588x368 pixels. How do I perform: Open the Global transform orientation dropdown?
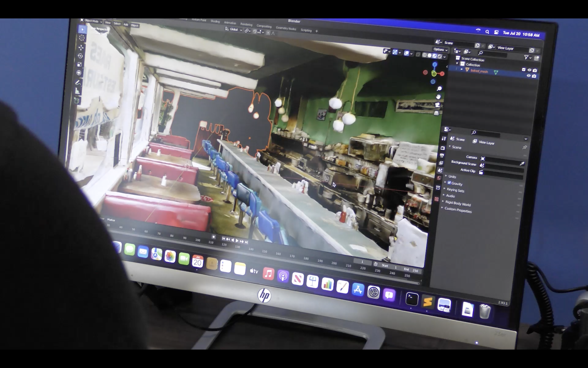point(234,29)
